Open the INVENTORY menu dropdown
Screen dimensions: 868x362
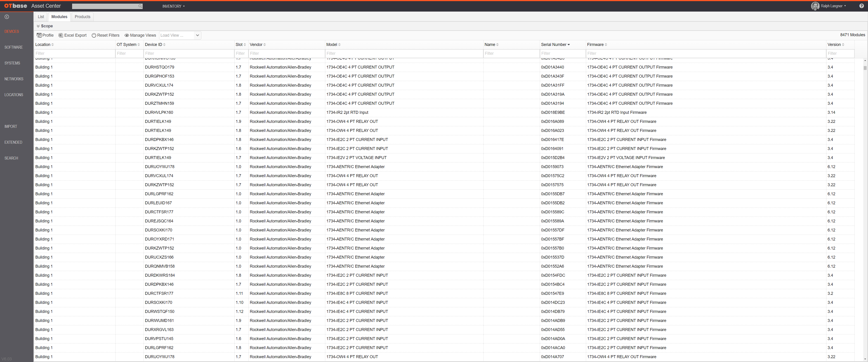[174, 6]
